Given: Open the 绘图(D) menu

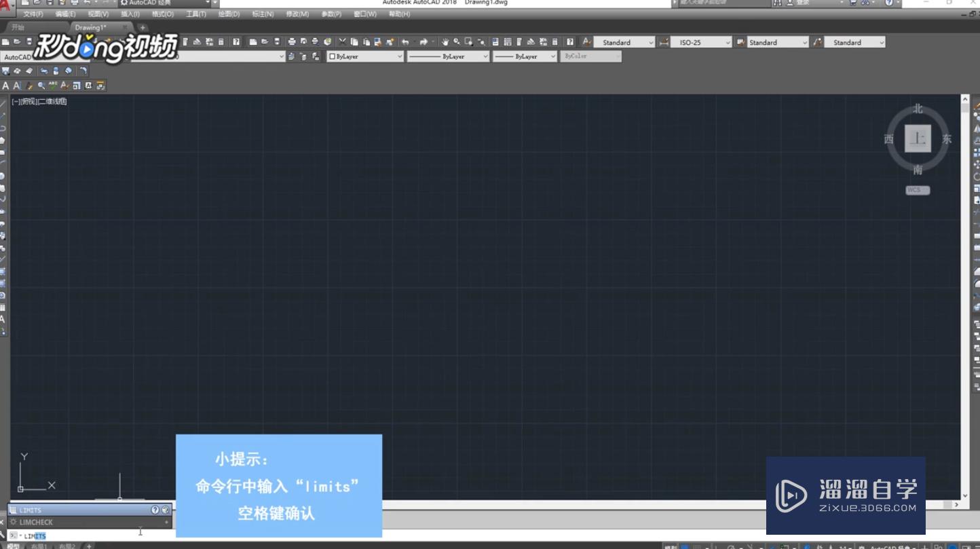Looking at the screenshot, I should coord(229,14).
